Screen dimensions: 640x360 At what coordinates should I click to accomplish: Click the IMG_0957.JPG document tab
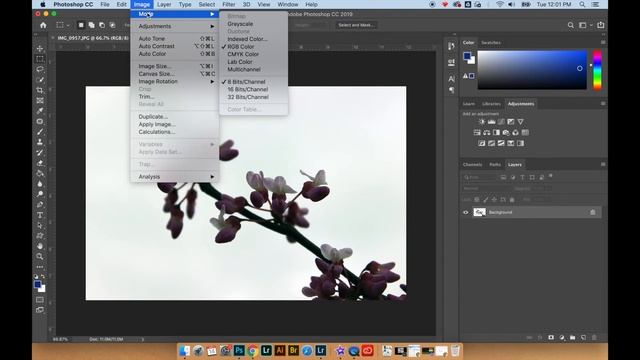(93, 38)
